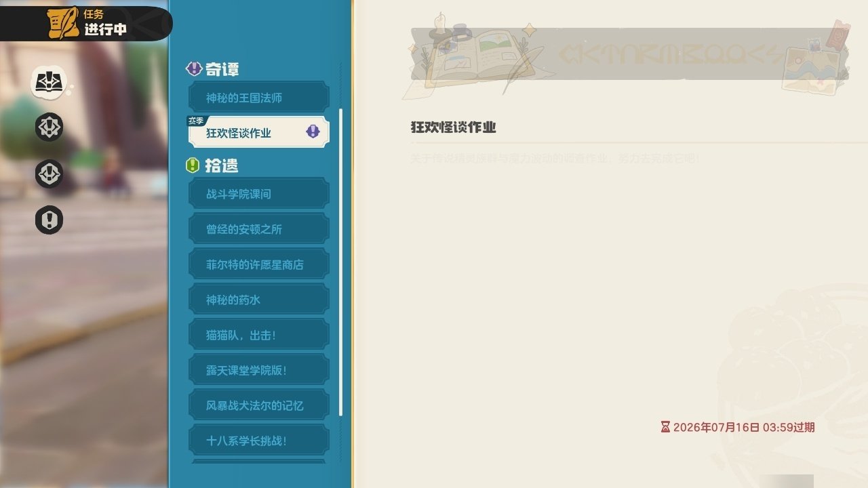Select the exclamation mark category icon in sidebar

(x=50, y=220)
